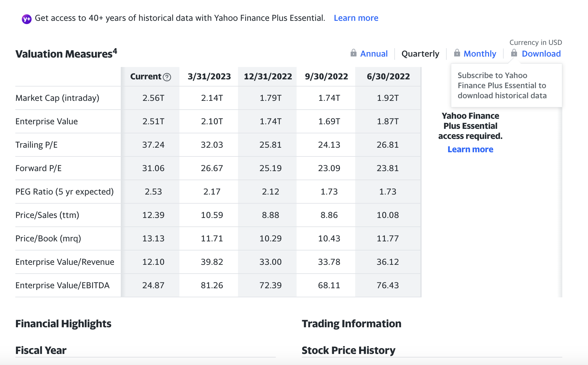Switch to Annual valuation view
The width and height of the screenshot is (588, 365).
click(x=373, y=53)
